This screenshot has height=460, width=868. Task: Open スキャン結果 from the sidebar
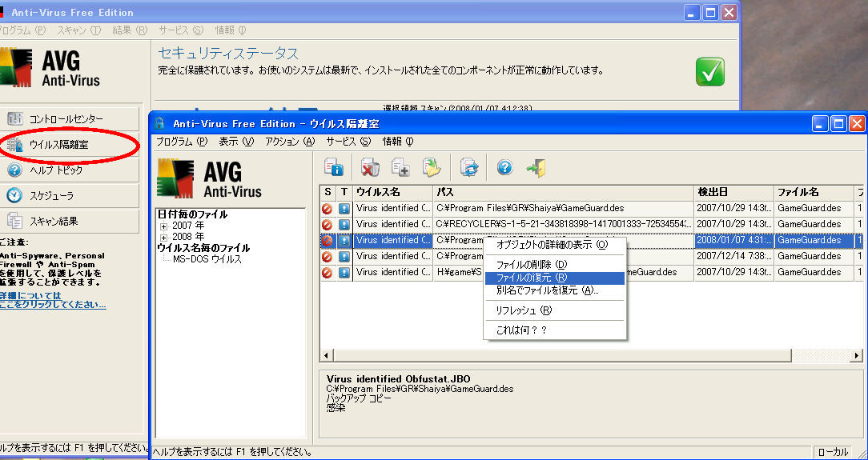click(x=70, y=221)
